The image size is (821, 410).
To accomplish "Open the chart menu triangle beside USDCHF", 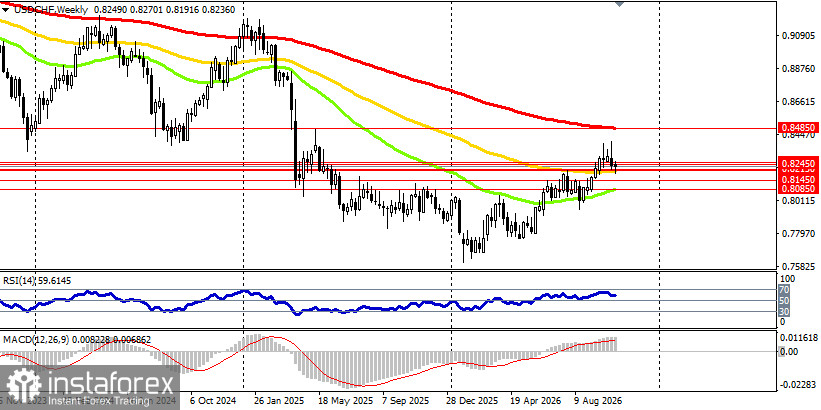I will coord(6,9).
